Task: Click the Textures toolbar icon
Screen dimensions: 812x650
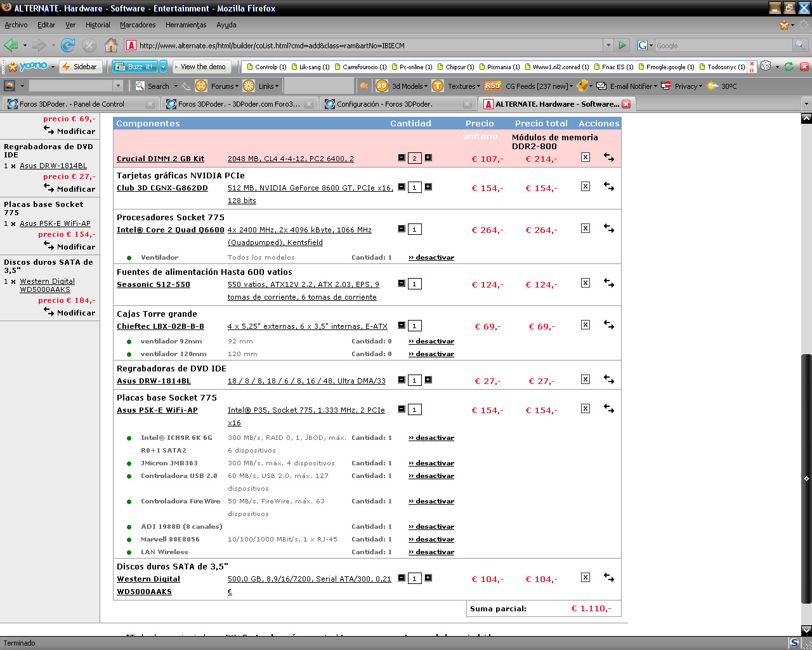Action: coord(438,86)
